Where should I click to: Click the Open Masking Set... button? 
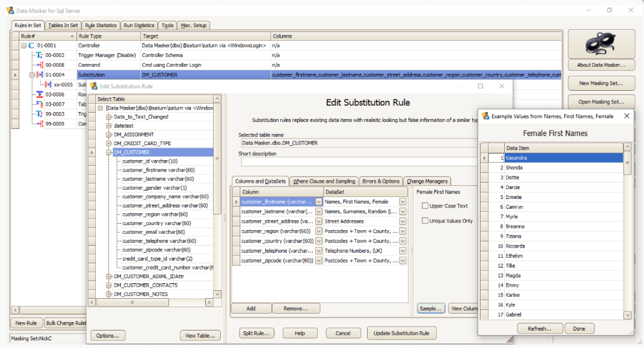click(x=601, y=102)
